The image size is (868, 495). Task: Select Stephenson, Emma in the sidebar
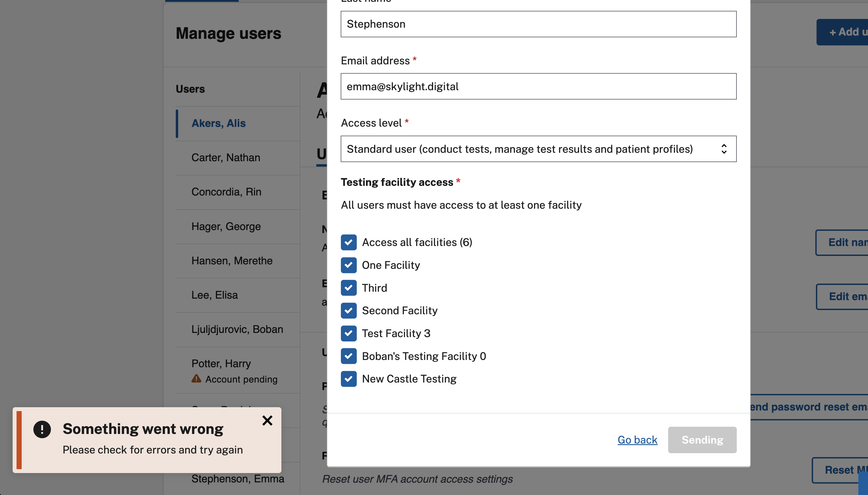[237, 478]
